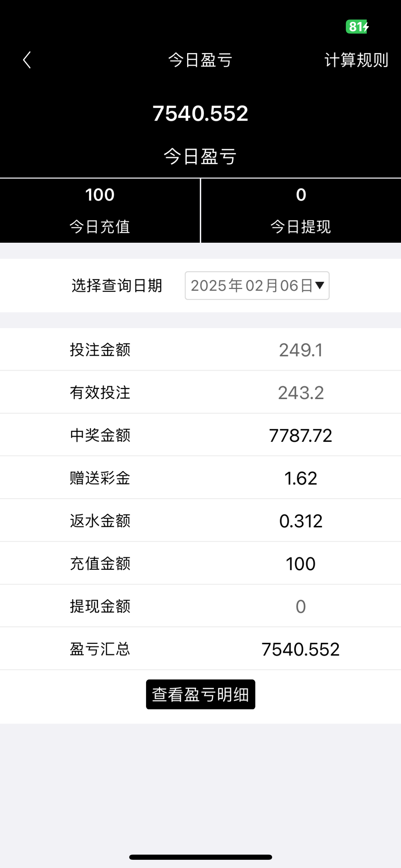Tap the 中奖金额 value 7787.72

(x=301, y=435)
